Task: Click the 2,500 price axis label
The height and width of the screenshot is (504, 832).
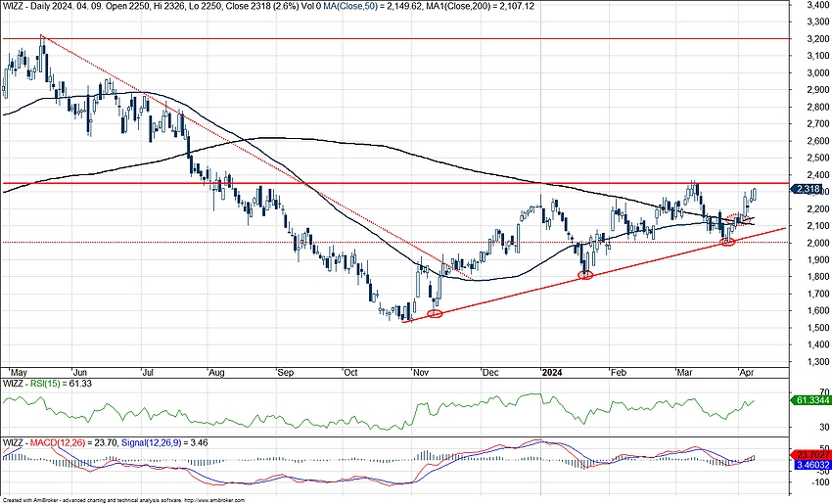Action: pos(817,158)
